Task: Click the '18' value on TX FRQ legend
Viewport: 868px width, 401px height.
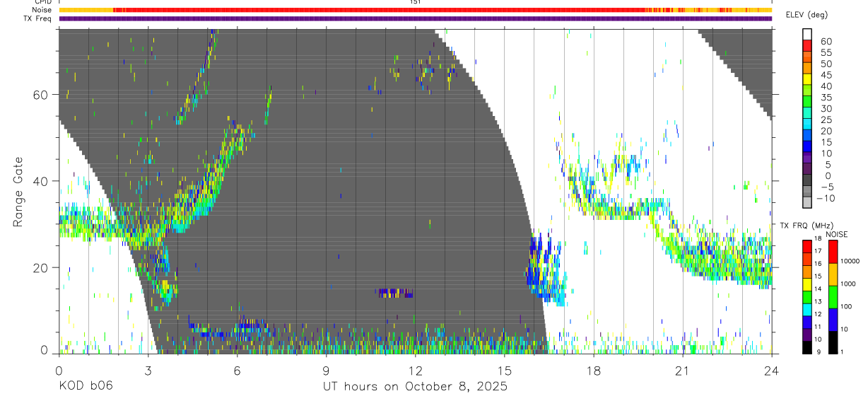Action: click(x=819, y=239)
